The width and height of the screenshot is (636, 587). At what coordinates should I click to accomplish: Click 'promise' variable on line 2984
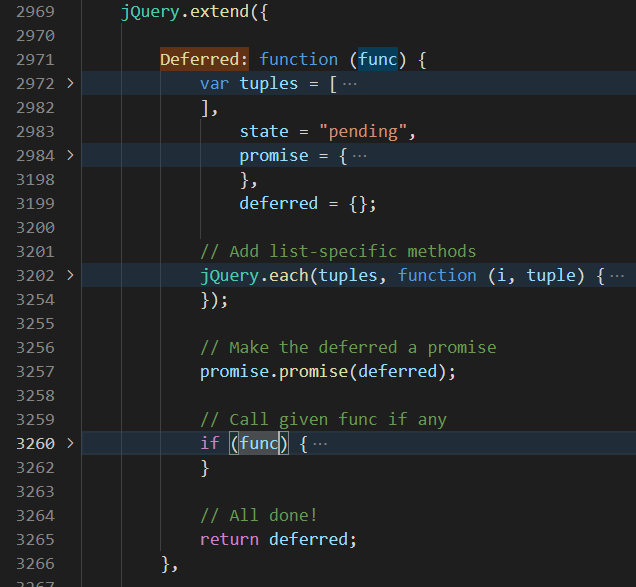pos(274,156)
